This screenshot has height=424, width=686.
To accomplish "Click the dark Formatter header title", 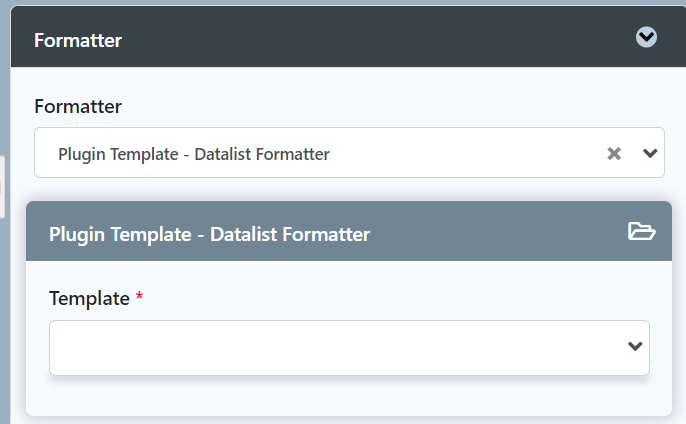I will point(78,40).
